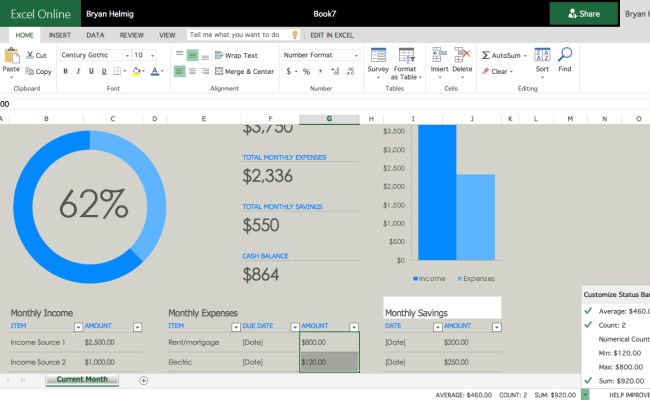The width and height of the screenshot is (650, 400).
Task: Enable Max: $800.00 status option
Action: (x=621, y=367)
